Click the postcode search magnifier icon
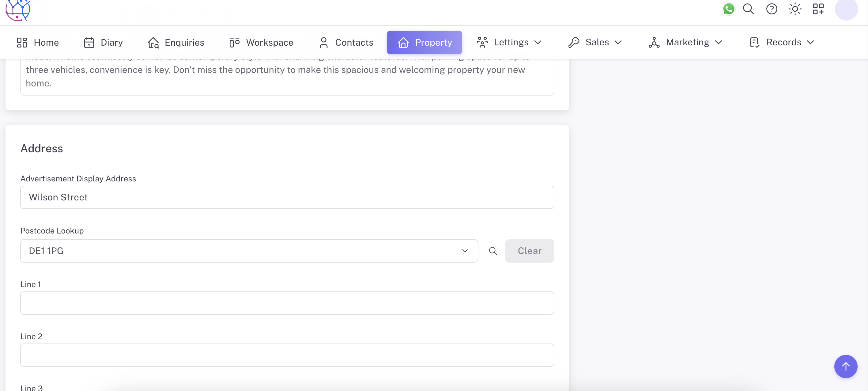Image resolution: width=868 pixels, height=391 pixels. (493, 251)
